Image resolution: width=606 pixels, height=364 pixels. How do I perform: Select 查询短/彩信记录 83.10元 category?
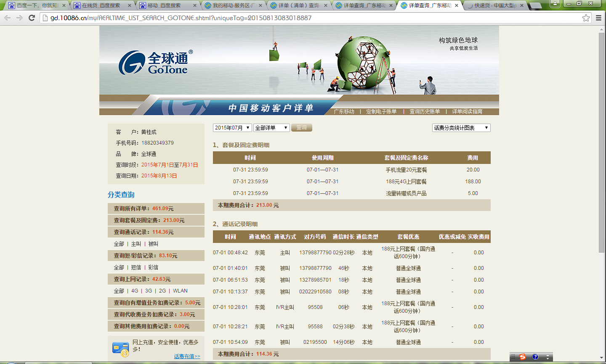point(156,256)
